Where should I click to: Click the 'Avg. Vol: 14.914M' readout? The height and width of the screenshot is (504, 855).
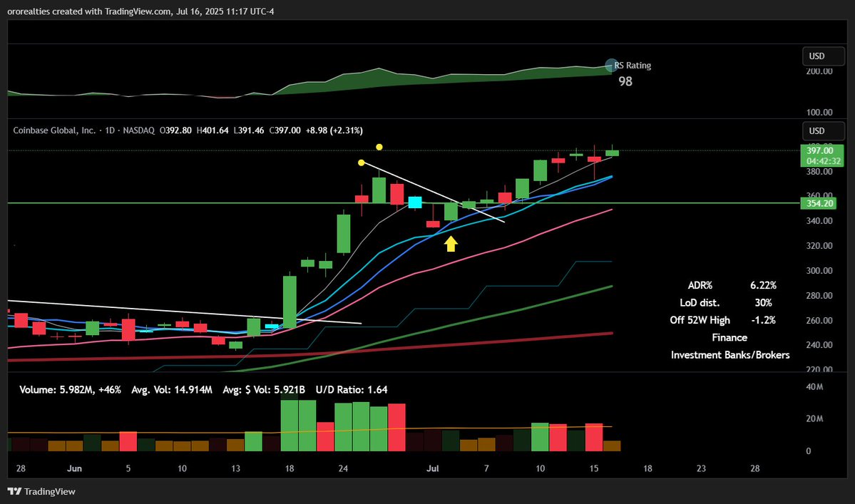tap(172, 390)
